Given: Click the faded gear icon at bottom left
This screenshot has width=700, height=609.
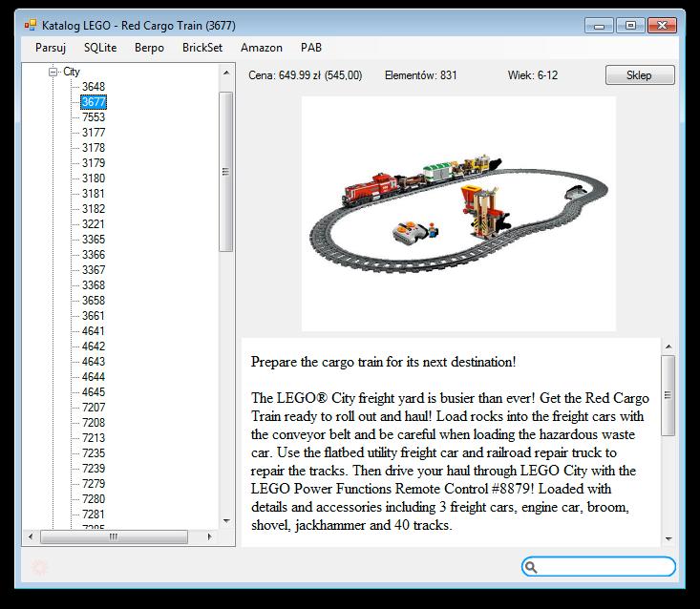Looking at the screenshot, I should [x=39, y=567].
